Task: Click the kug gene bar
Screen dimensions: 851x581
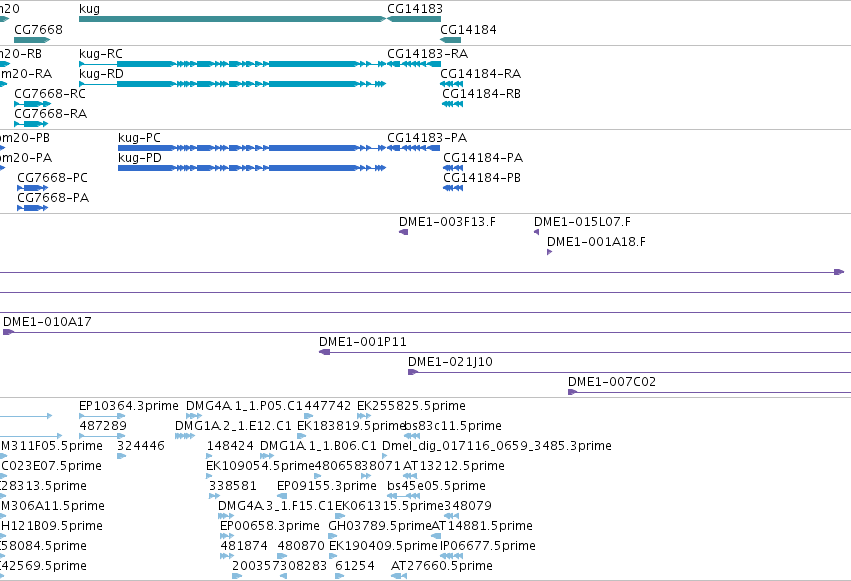Action: coord(232,19)
